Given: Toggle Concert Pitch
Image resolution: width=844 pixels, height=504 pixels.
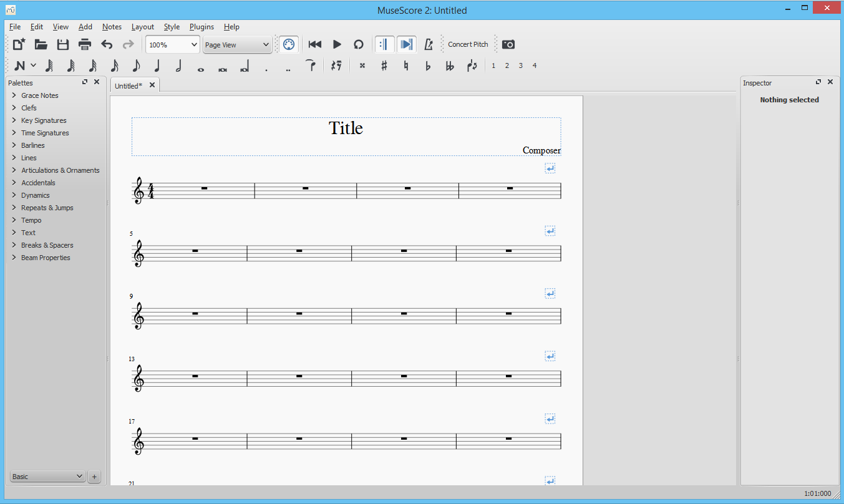Looking at the screenshot, I should 468,44.
